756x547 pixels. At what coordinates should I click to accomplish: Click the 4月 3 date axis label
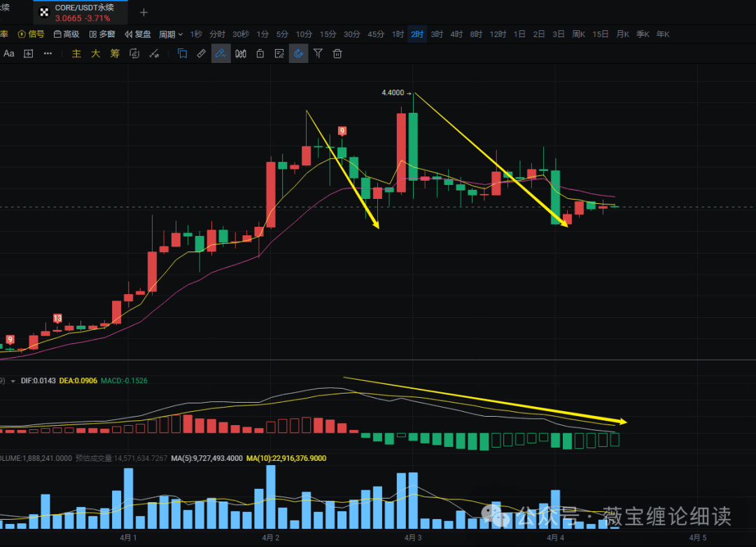tap(413, 537)
